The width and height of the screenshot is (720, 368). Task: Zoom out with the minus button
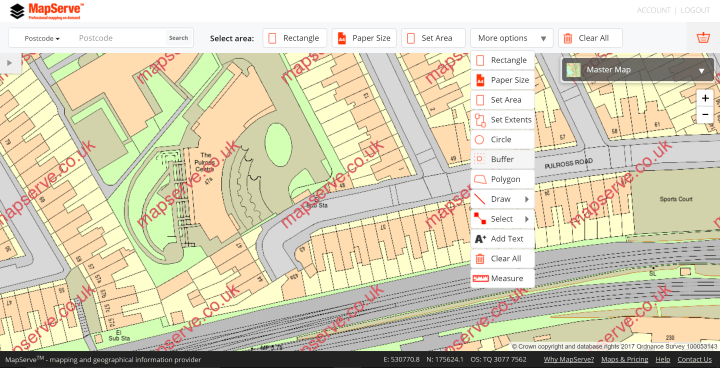705,114
